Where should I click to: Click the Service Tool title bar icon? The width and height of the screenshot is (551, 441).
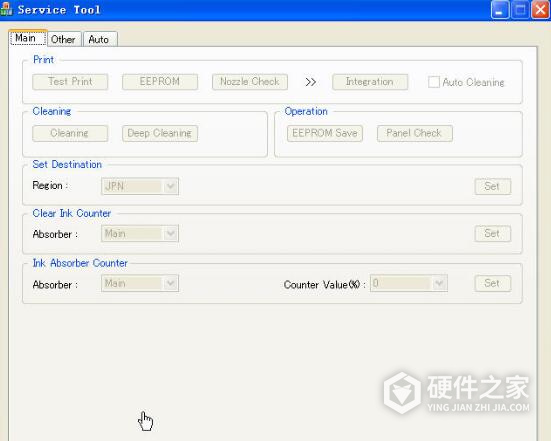pyautogui.click(x=6, y=9)
